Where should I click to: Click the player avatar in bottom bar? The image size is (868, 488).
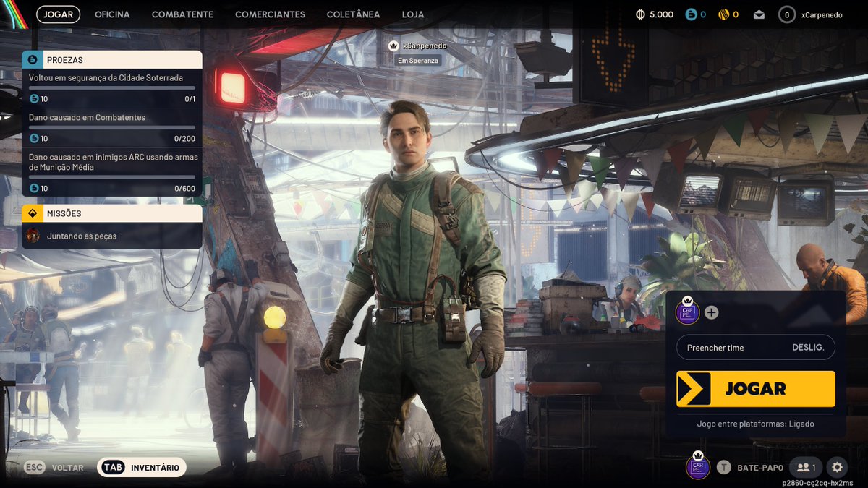(x=698, y=466)
